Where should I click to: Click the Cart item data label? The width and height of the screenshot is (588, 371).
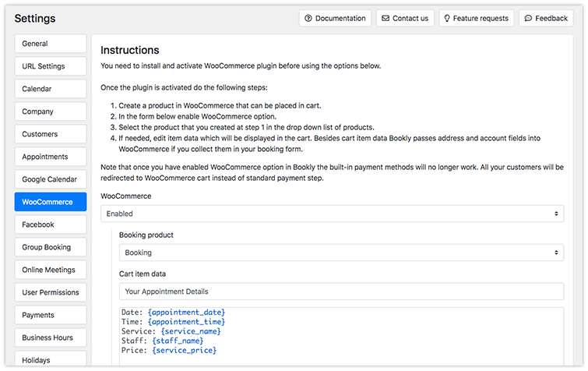click(143, 274)
